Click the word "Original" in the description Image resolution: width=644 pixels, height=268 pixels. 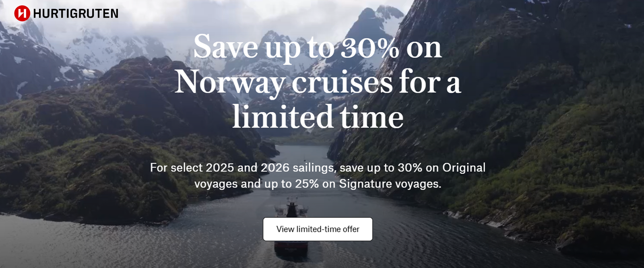[464, 168]
